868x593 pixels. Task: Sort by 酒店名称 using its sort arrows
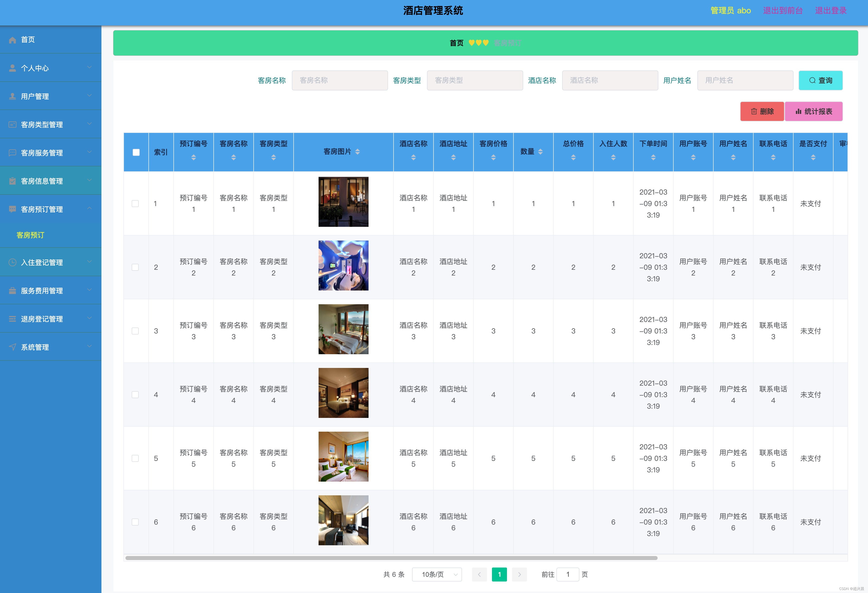click(x=414, y=158)
